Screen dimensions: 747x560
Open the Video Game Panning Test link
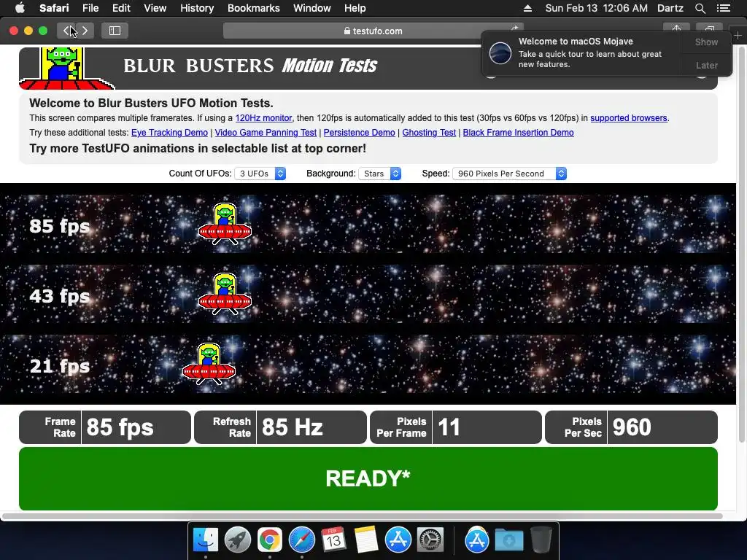point(266,133)
